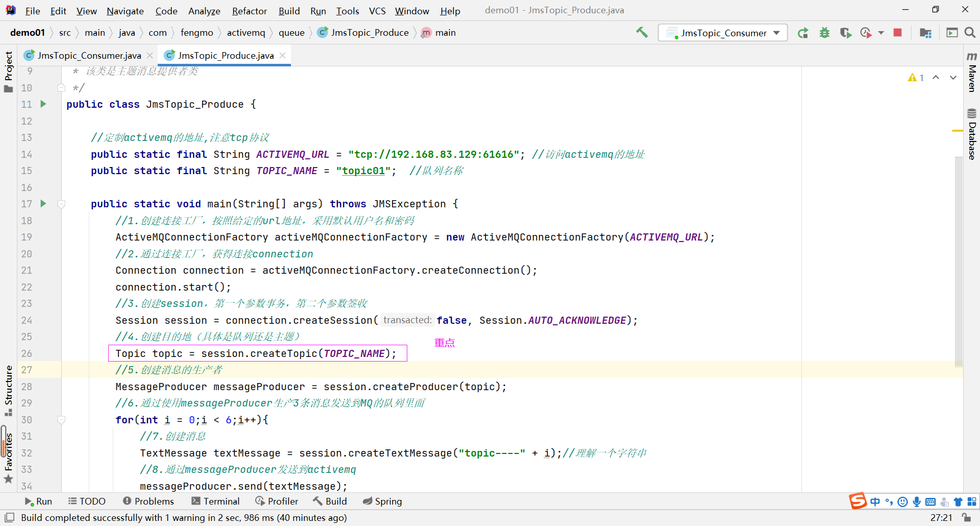The width and height of the screenshot is (980, 526).
Task: Open the Sogou soft keyboard icon
Action: tap(930, 502)
